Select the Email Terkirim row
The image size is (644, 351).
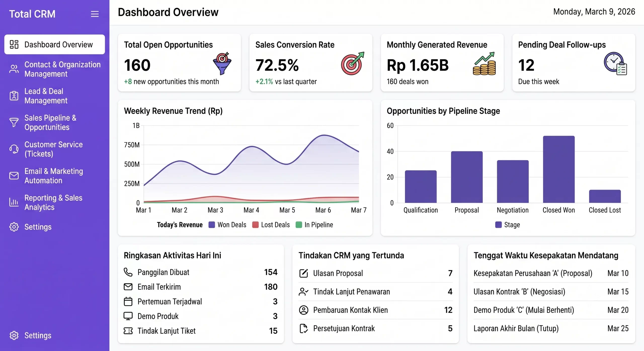click(x=200, y=287)
